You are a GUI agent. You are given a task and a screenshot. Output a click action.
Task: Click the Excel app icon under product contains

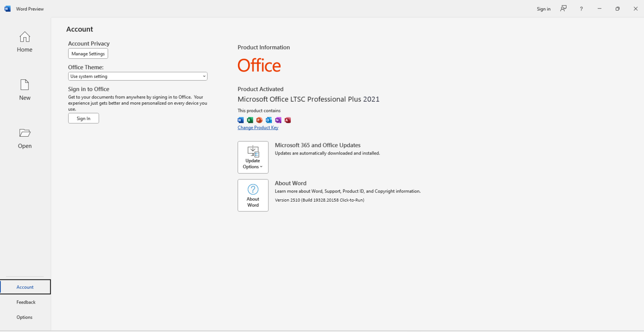[x=250, y=120]
